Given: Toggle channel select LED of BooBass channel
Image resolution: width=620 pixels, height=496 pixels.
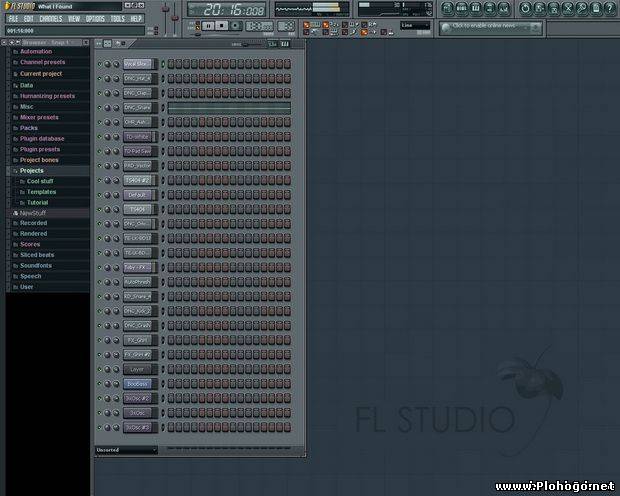Looking at the screenshot, I should [163, 384].
